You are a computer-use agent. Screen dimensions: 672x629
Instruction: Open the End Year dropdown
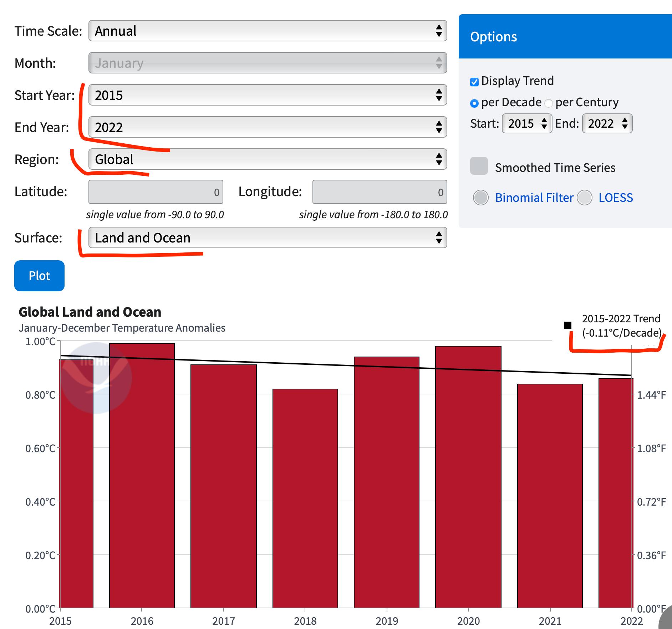pos(268,127)
